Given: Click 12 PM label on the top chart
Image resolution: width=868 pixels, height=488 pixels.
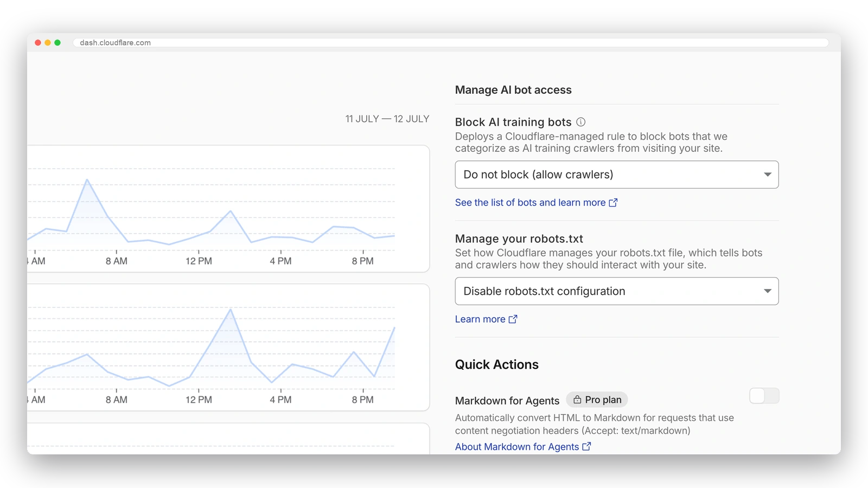Looking at the screenshot, I should pos(199,261).
